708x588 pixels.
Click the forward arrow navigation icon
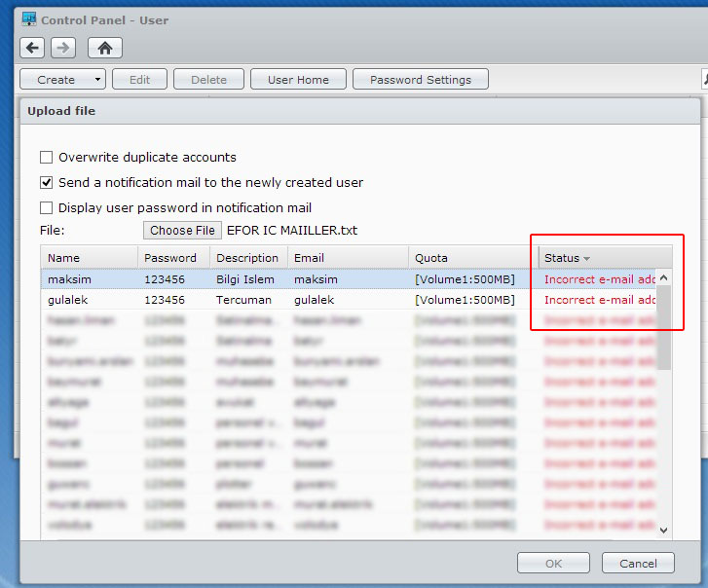click(x=62, y=48)
